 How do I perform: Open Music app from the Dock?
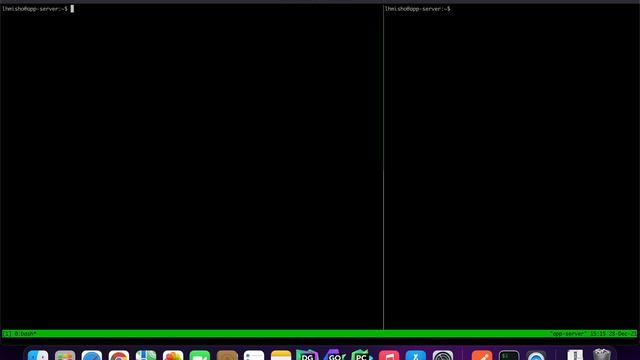click(x=389, y=356)
